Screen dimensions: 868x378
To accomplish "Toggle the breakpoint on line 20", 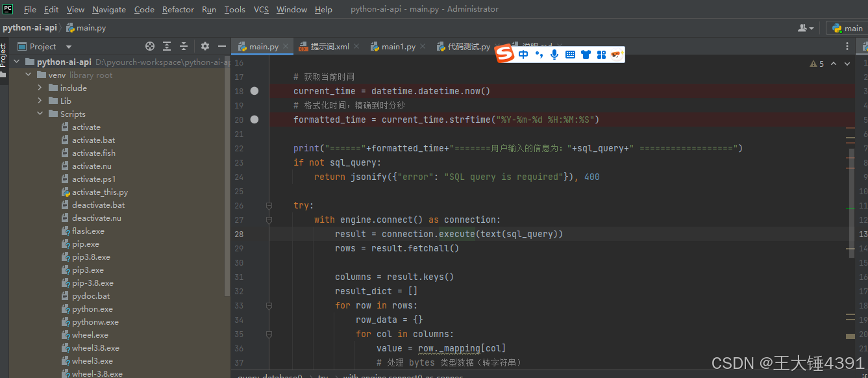I will coord(254,120).
